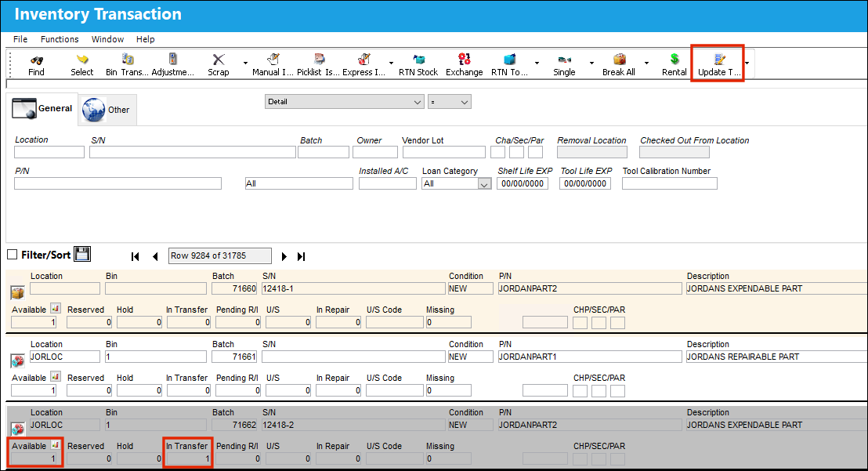
Task: Go to the previous record
Action: click(156, 256)
